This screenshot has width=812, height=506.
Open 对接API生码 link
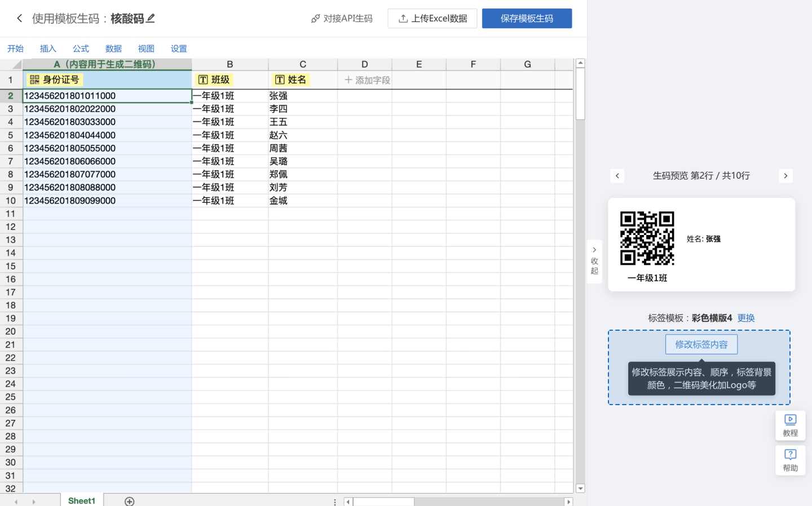point(342,19)
